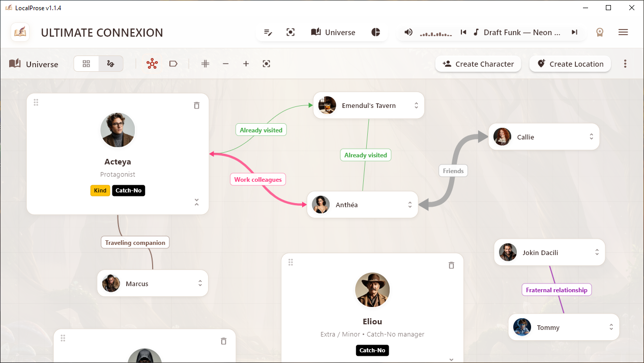Collapse the Eliou card chevron
Image resolution: width=644 pixels, height=363 pixels.
pyautogui.click(x=451, y=359)
